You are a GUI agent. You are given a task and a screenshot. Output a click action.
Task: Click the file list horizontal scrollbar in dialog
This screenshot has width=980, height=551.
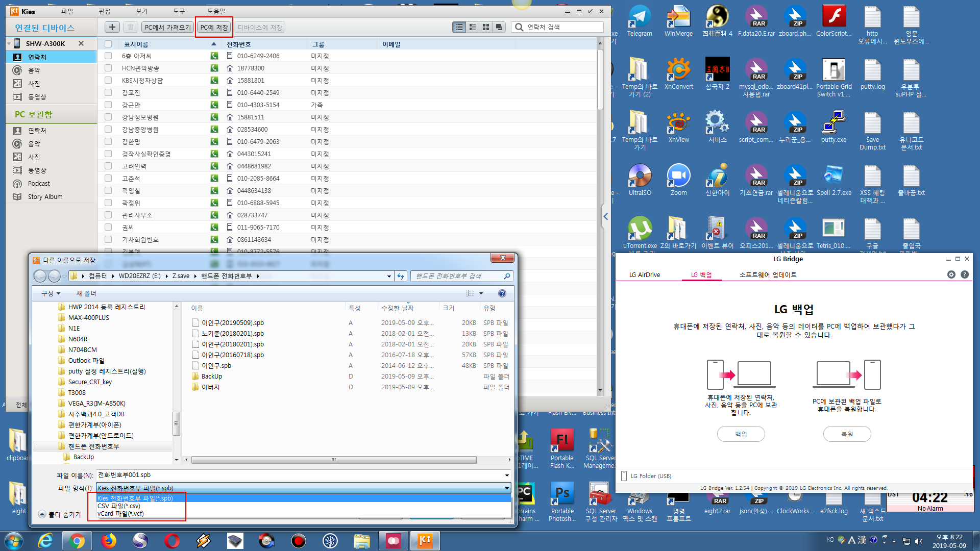point(334,460)
